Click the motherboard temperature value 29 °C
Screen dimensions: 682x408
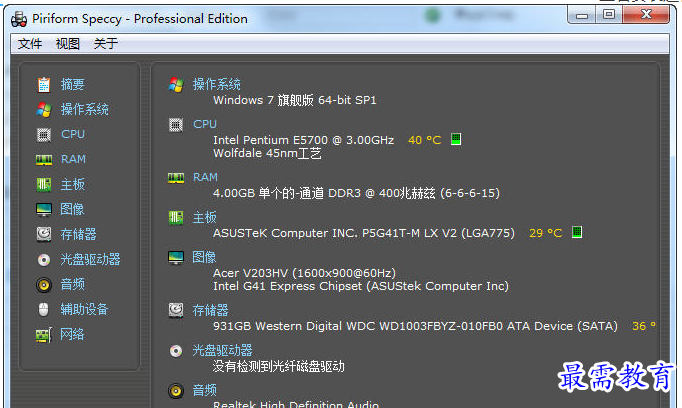pos(546,233)
